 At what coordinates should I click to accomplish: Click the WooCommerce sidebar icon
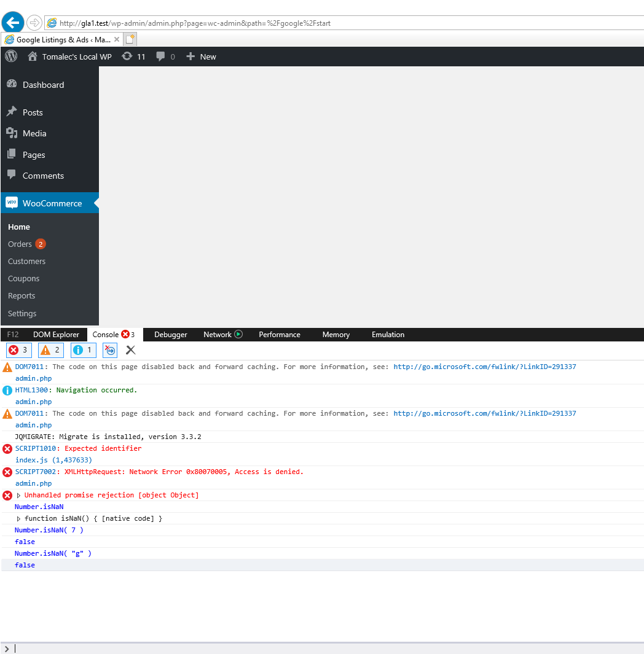coord(12,203)
